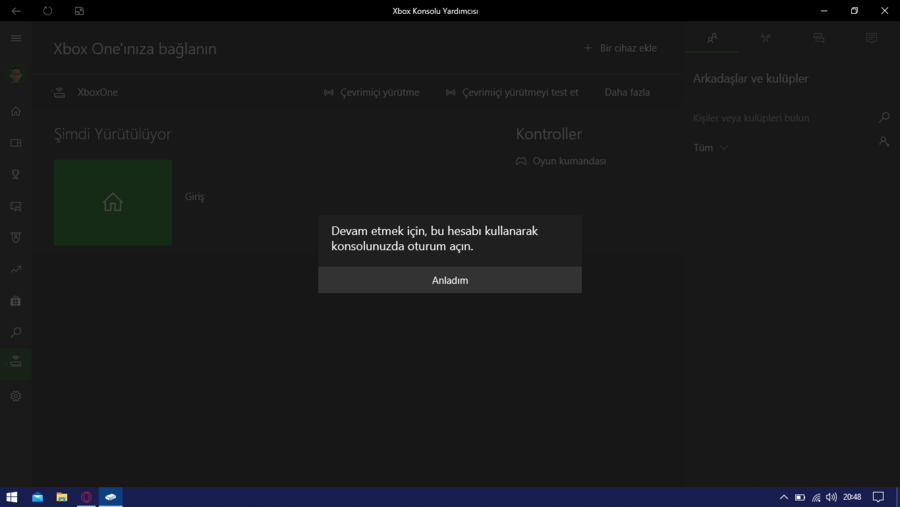This screenshot has width=900, height=507.
Task: Open Windows Start menu
Action: (x=11, y=497)
